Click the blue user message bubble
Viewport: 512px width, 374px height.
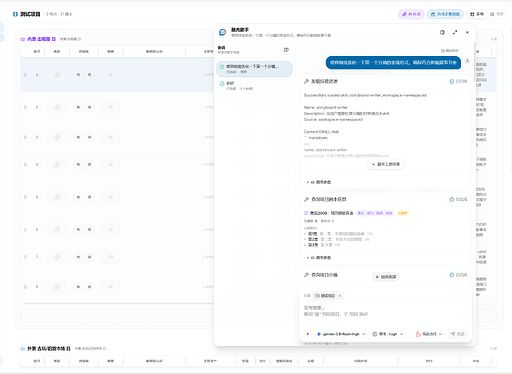coord(393,63)
